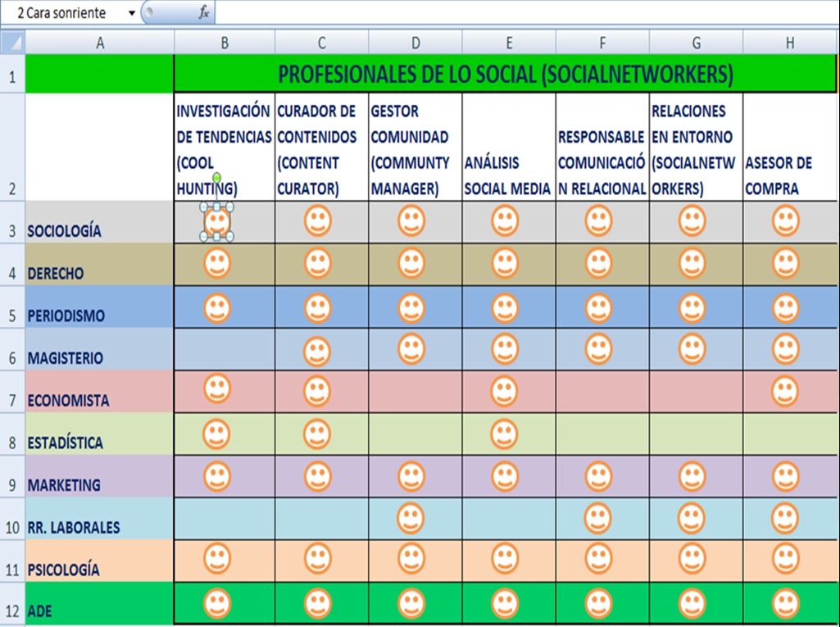Click the 'ANÁLISIS SOCIAL MEDIA' header cell
This screenshot has height=627, width=840.
[x=509, y=148]
